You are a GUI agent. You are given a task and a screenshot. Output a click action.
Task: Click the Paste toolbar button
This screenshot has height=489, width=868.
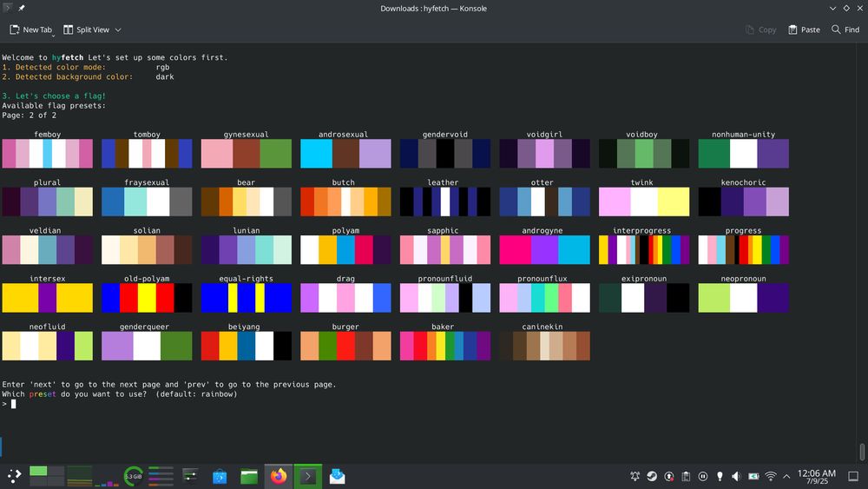(804, 30)
